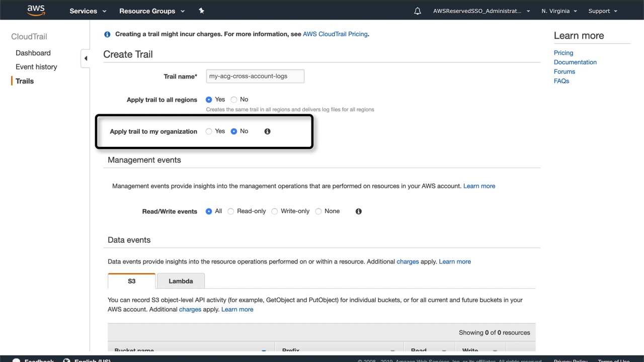Open the Support dropdown menu
Viewport: 644px width, 362px height.
click(602, 11)
